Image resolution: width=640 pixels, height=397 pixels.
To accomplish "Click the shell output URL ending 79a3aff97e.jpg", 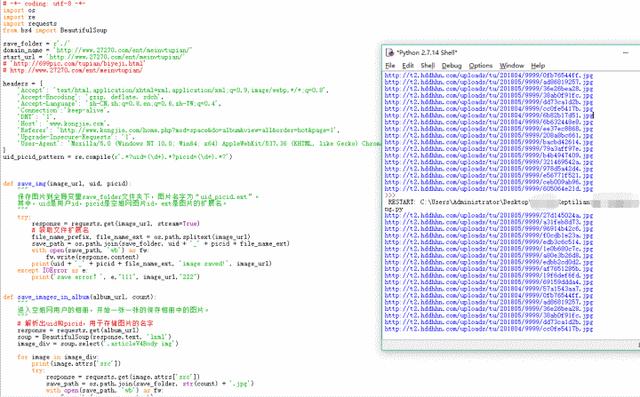I will coord(489,149).
